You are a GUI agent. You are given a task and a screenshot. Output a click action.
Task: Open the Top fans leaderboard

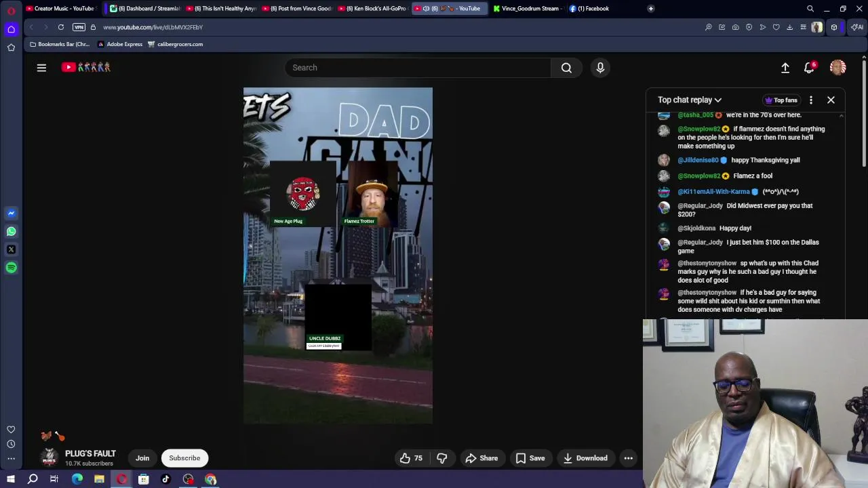point(781,100)
